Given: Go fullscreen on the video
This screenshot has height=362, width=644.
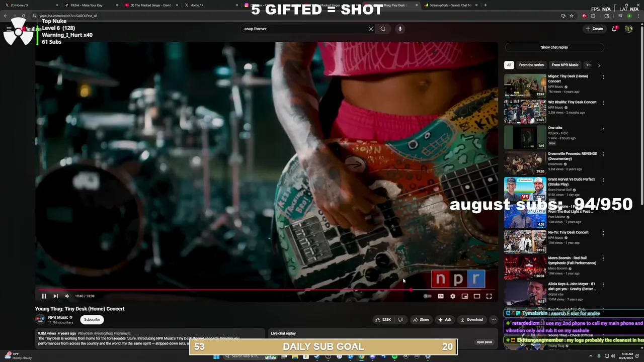Looking at the screenshot, I should [x=489, y=296].
